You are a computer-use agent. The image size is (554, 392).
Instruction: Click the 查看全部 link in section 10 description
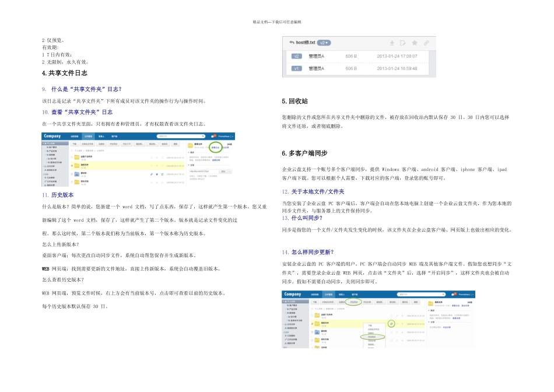pos(216,160)
